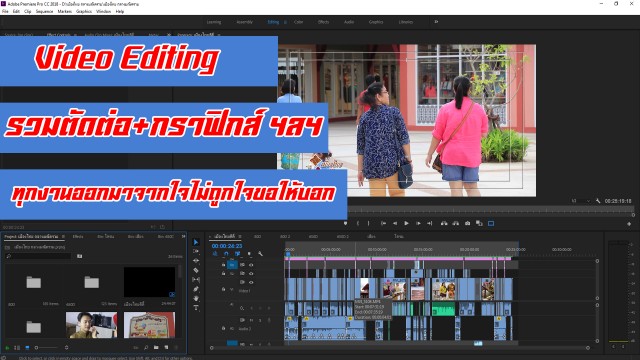The width and height of the screenshot is (640, 360).
Task: Click the Lift button
Action: tap(444, 223)
